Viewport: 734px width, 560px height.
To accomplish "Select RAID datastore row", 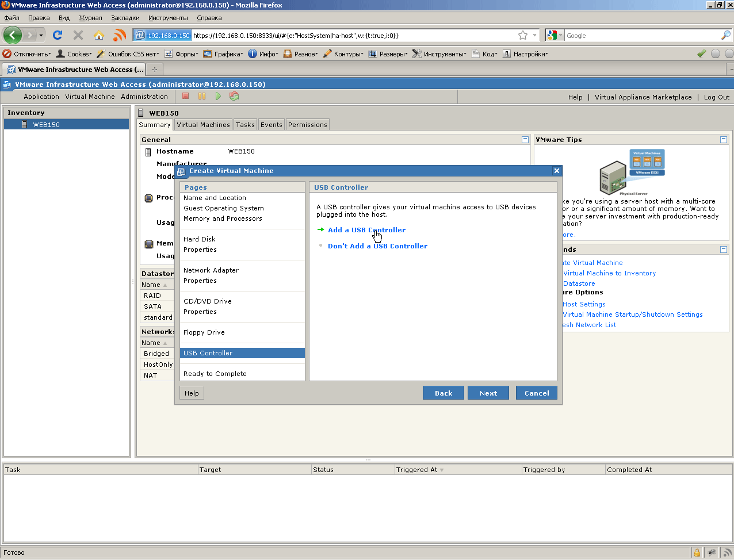I will [157, 296].
